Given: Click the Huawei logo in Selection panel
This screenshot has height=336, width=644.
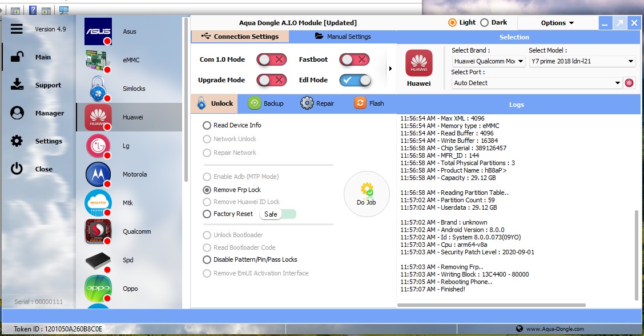Looking at the screenshot, I should 419,63.
